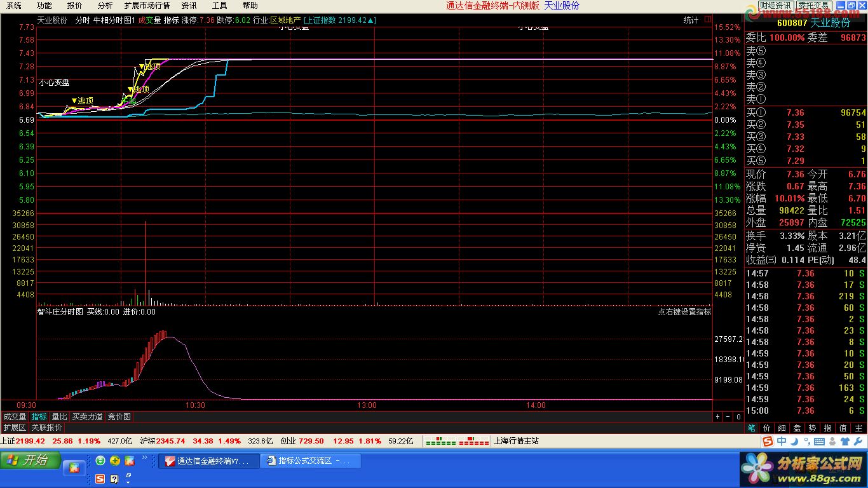The image size is (868, 488).
Task: Switch to the 量比 tab
Action: (x=59, y=417)
